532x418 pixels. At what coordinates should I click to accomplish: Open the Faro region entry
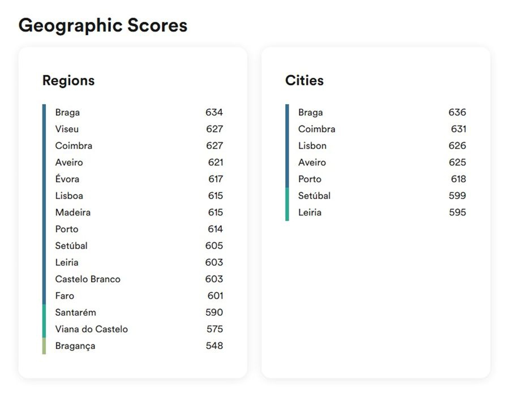coord(65,296)
